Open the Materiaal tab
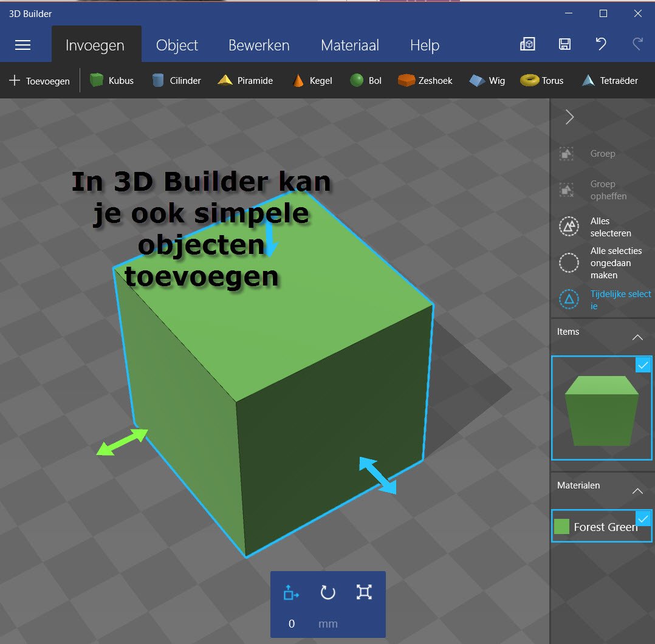This screenshot has height=644, width=655. 349,45
